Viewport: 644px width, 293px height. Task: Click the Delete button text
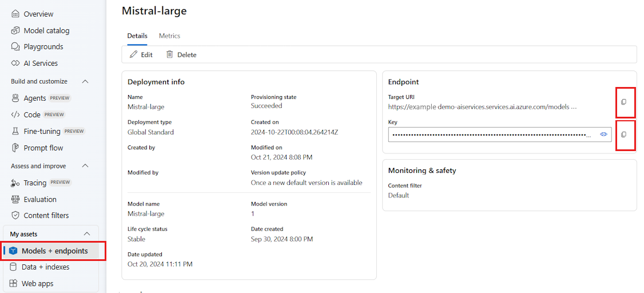click(187, 55)
